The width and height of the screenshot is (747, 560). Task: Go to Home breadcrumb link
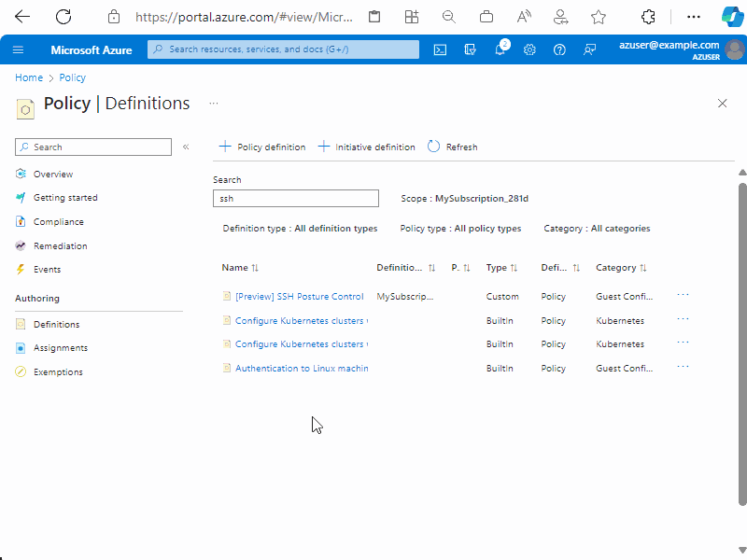click(x=29, y=77)
